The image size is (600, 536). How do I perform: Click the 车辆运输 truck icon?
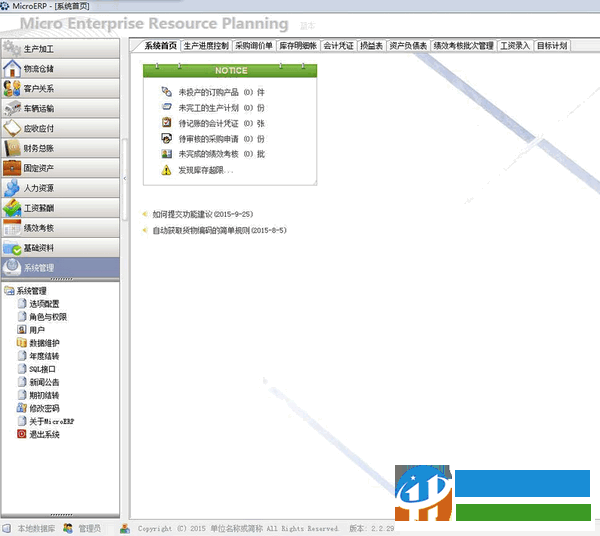12,108
